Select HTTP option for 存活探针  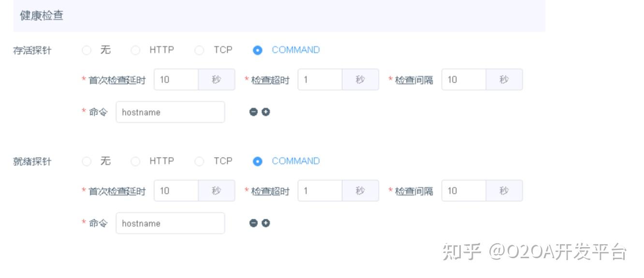136,50
